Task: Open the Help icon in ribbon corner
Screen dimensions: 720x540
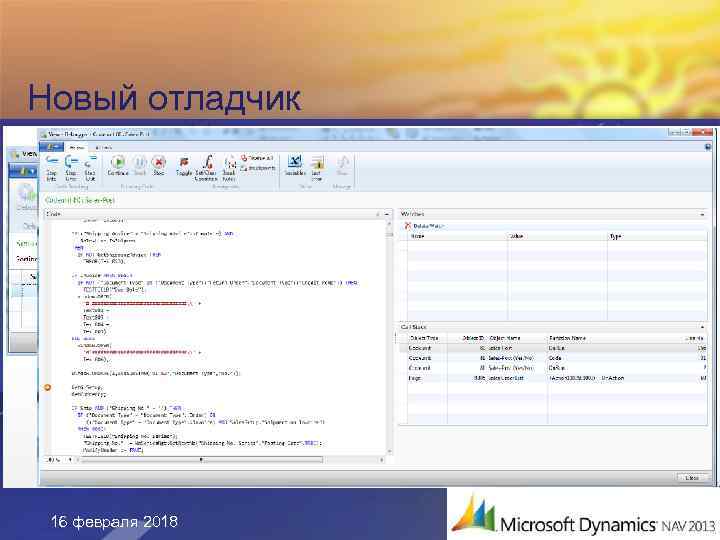Action: tap(708, 147)
